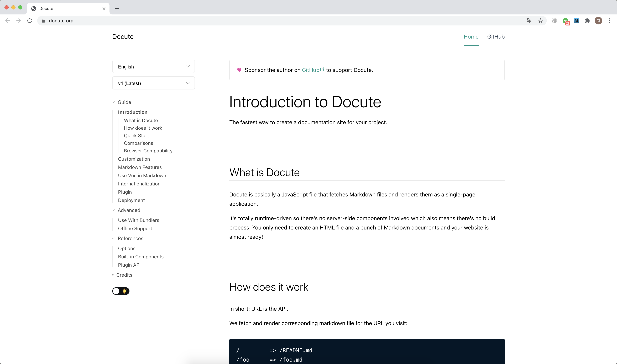The image size is (617, 364).
Task: Click the browser back arrow
Action: click(x=8, y=21)
